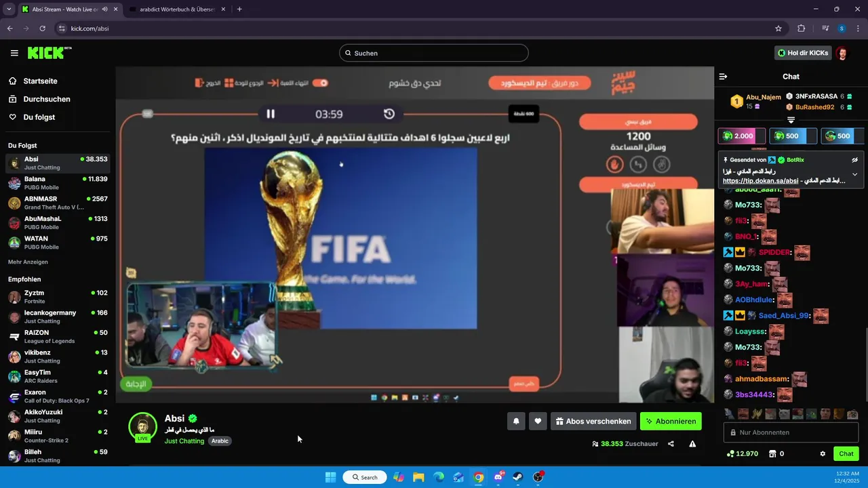Click the pause button in the stream overlay
Image resolution: width=868 pixels, height=488 pixels.
(270, 114)
